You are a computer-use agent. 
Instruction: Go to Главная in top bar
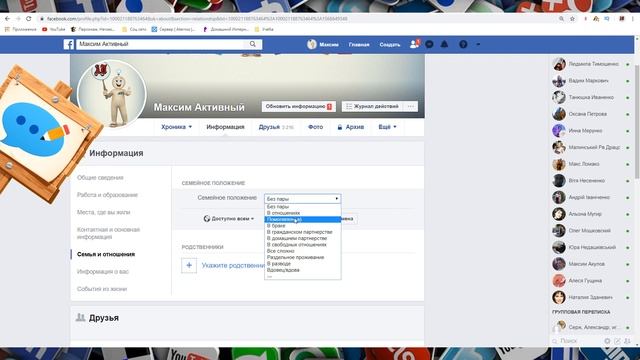(x=359, y=44)
